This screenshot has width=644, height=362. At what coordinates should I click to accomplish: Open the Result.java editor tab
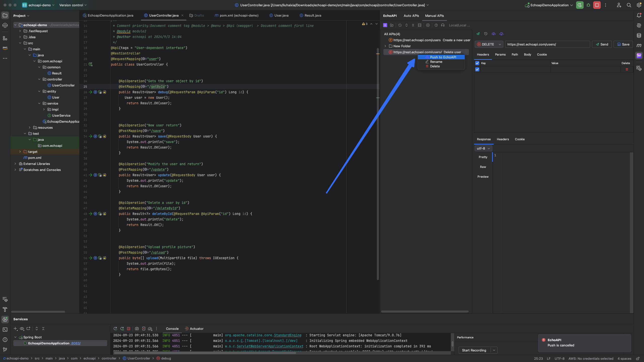click(x=310, y=15)
